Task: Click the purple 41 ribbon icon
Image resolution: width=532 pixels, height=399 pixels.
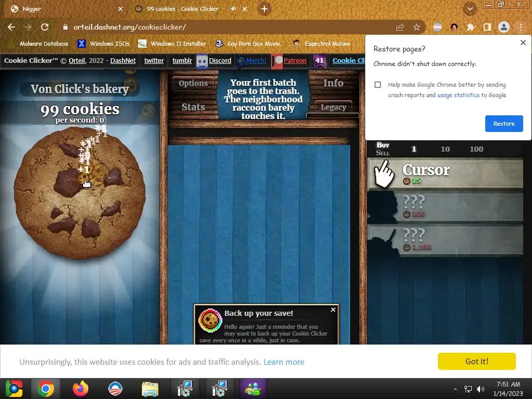Action: [320, 61]
